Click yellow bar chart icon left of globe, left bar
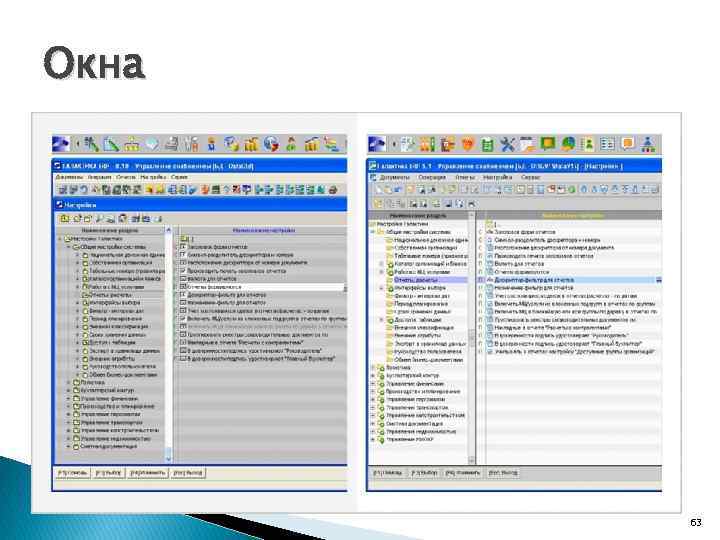720x540 pixels. click(x=251, y=144)
